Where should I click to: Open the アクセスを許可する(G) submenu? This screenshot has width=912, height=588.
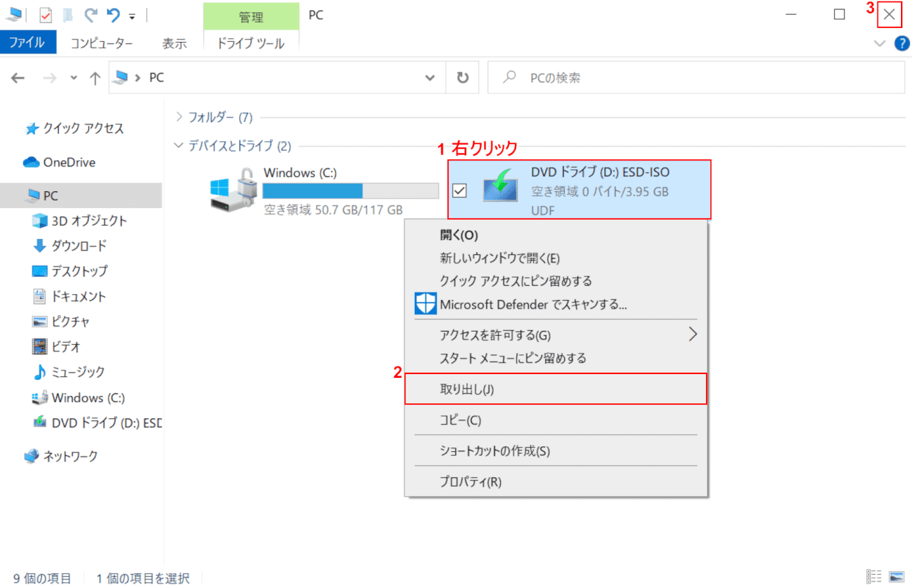[x=556, y=335]
